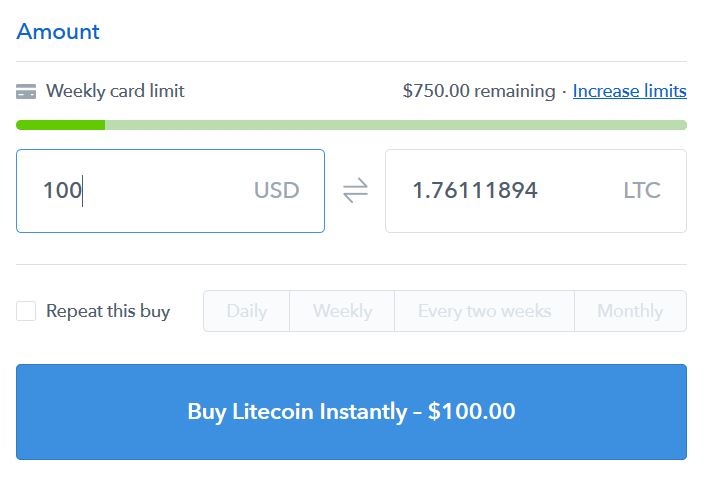
Task: Choose the Every two weeks frequency
Action: pos(485,311)
